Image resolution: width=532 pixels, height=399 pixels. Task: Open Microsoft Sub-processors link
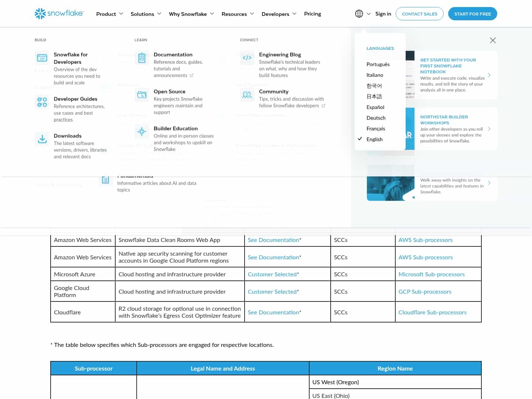432,274
